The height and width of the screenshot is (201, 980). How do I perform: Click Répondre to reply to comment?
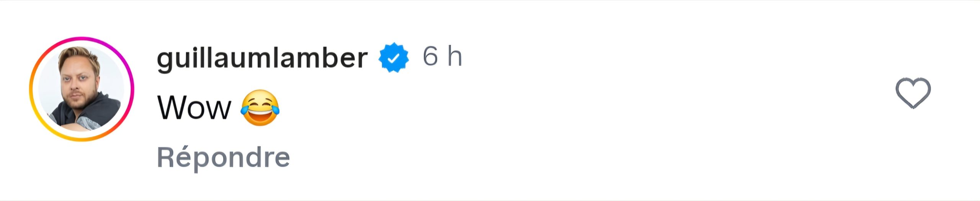pyautogui.click(x=223, y=157)
